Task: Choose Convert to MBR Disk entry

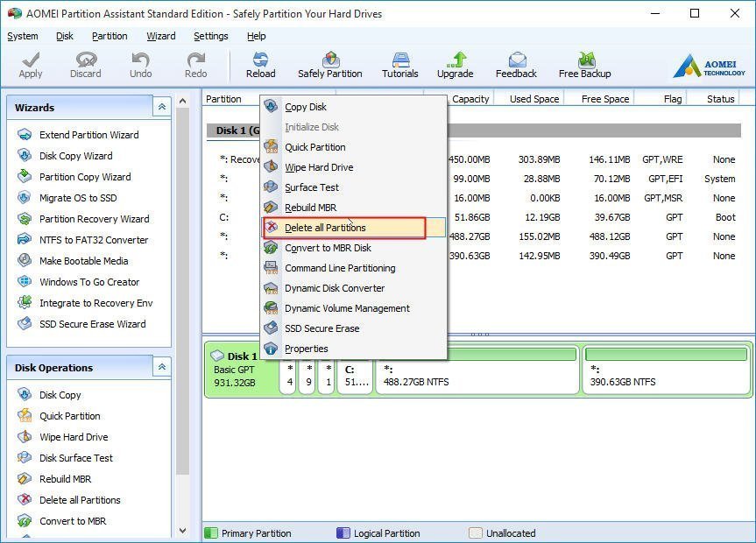Action: pyautogui.click(x=353, y=248)
